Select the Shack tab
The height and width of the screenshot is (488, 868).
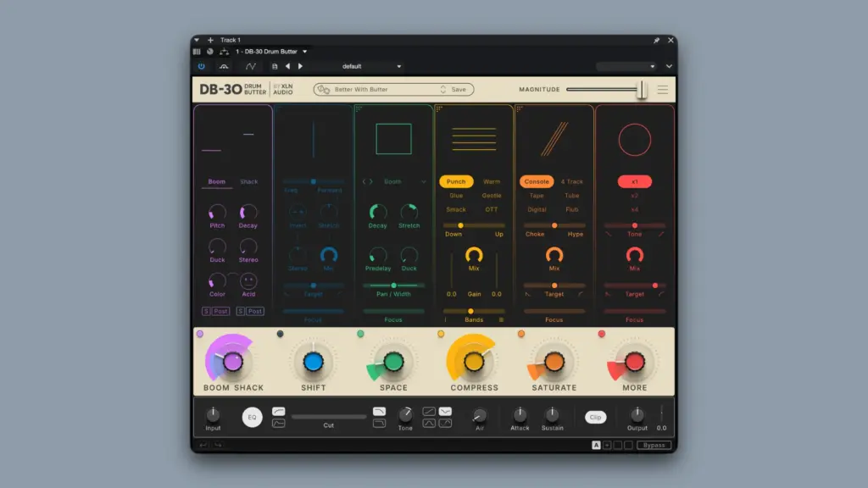[248, 181]
